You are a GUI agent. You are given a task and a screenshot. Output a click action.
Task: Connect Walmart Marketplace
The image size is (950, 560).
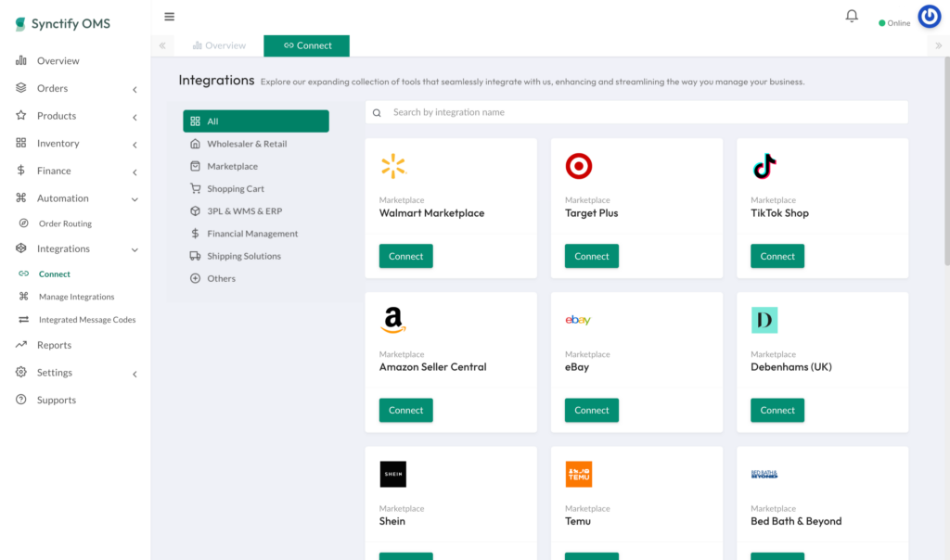click(406, 256)
